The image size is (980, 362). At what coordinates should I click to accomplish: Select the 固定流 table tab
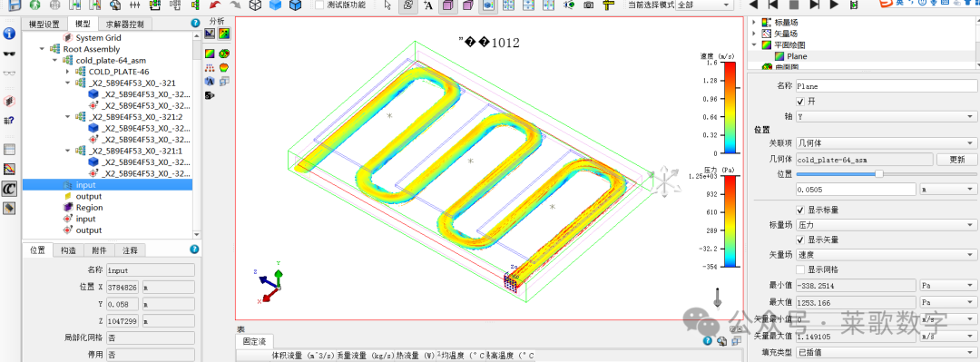tap(254, 341)
